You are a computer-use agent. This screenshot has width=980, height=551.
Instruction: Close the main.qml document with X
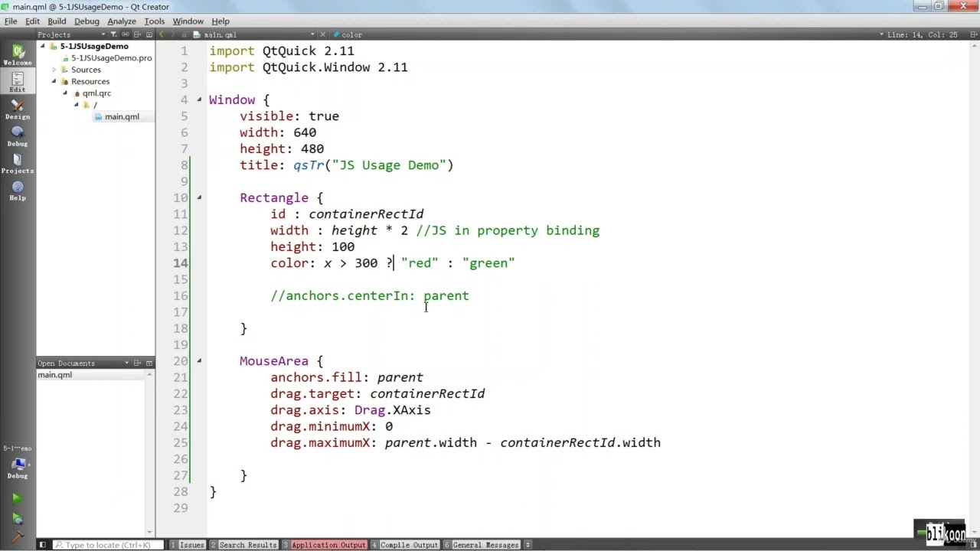[x=322, y=34]
